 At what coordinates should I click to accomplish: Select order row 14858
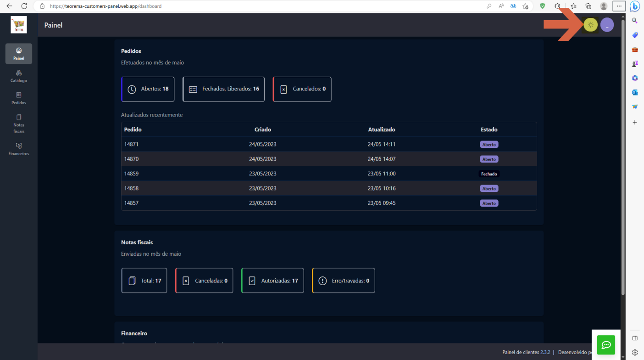pyautogui.click(x=329, y=188)
